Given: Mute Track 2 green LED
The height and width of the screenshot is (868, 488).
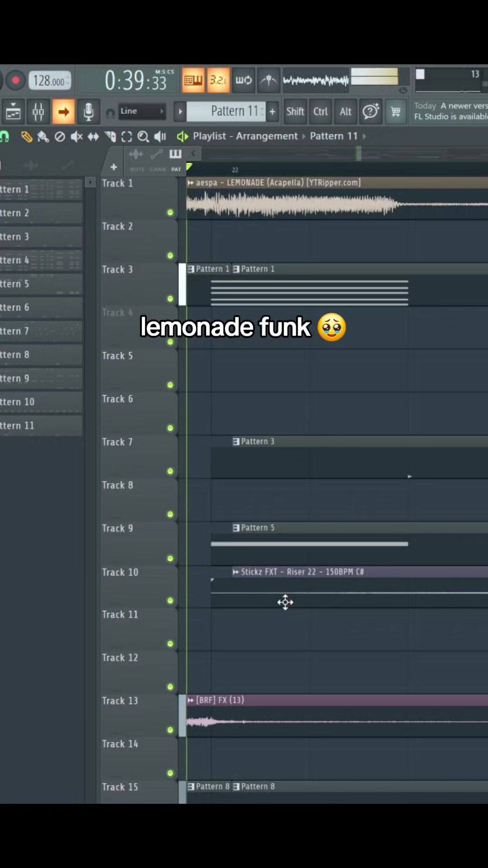Looking at the screenshot, I should (170, 256).
